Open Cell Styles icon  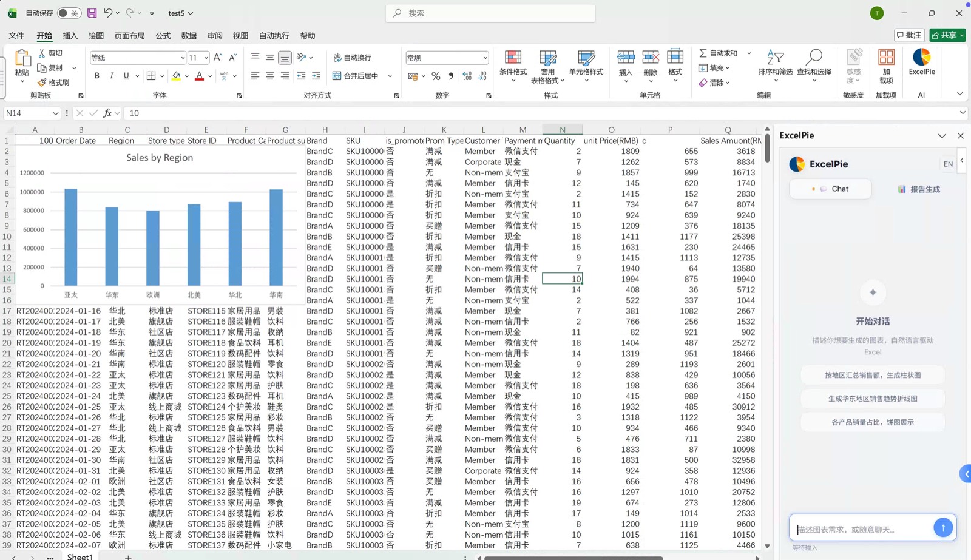pyautogui.click(x=586, y=58)
